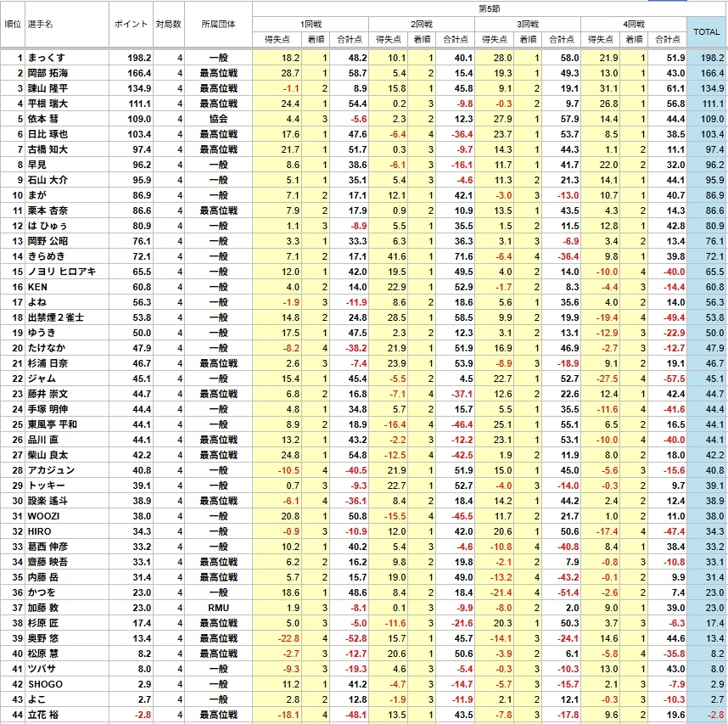Click the 1回戦 header cell
This screenshot has width=728, height=724.
311,24
